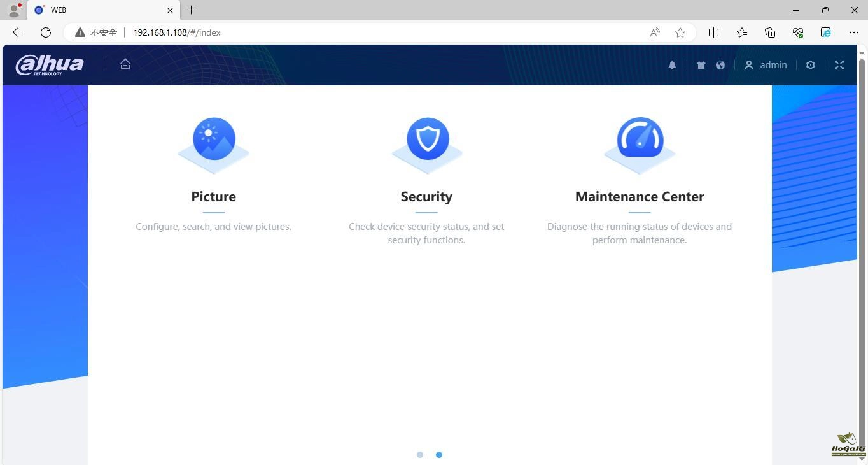Refresh the current page

point(46,32)
